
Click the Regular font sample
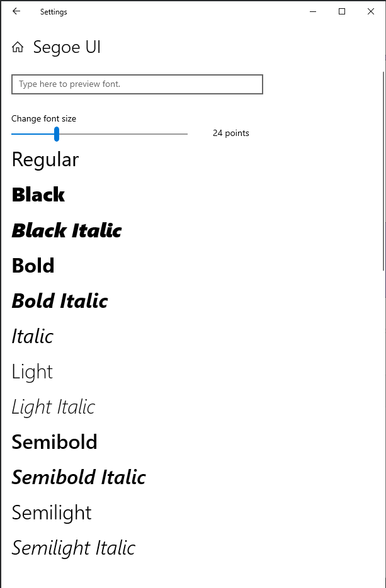45,159
